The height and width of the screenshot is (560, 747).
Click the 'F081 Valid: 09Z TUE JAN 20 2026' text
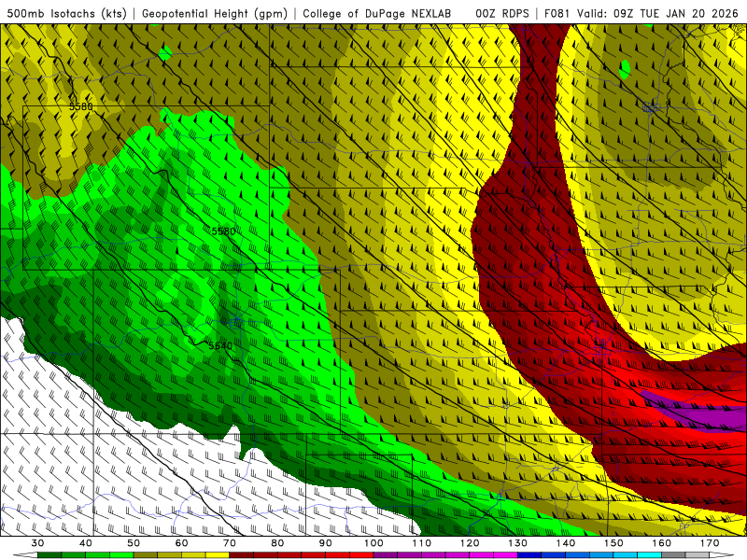[640, 13]
